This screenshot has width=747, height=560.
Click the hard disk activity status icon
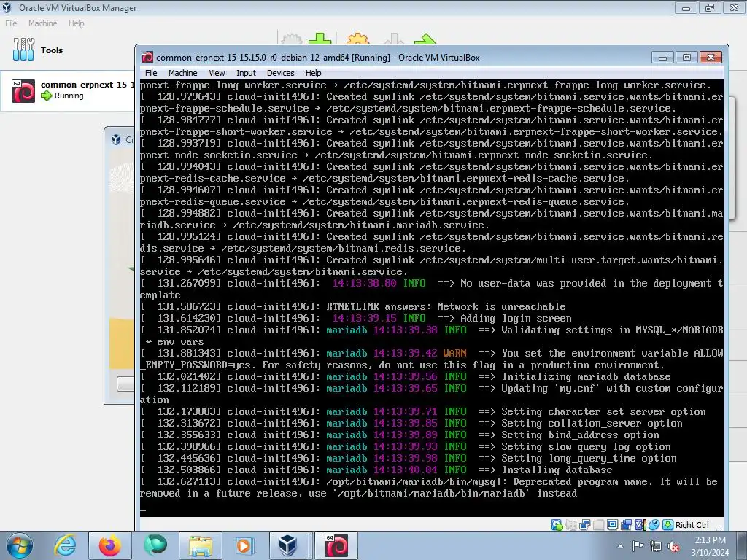(557, 525)
